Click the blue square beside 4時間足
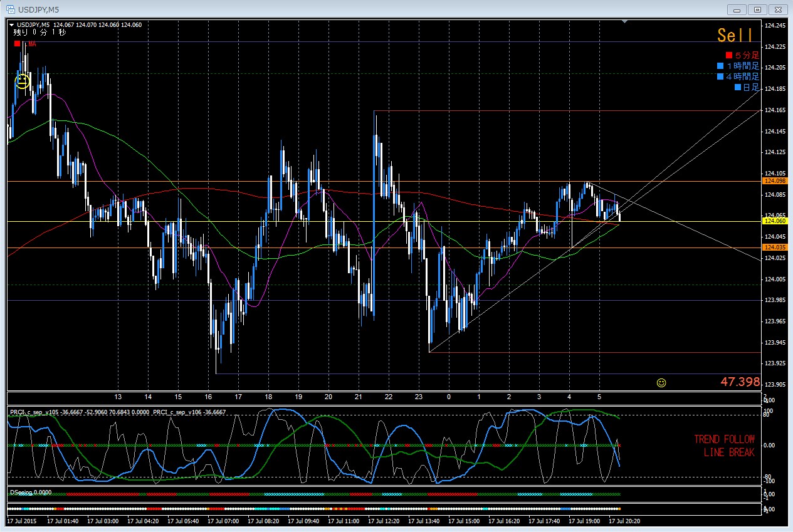 tap(720, 76)
